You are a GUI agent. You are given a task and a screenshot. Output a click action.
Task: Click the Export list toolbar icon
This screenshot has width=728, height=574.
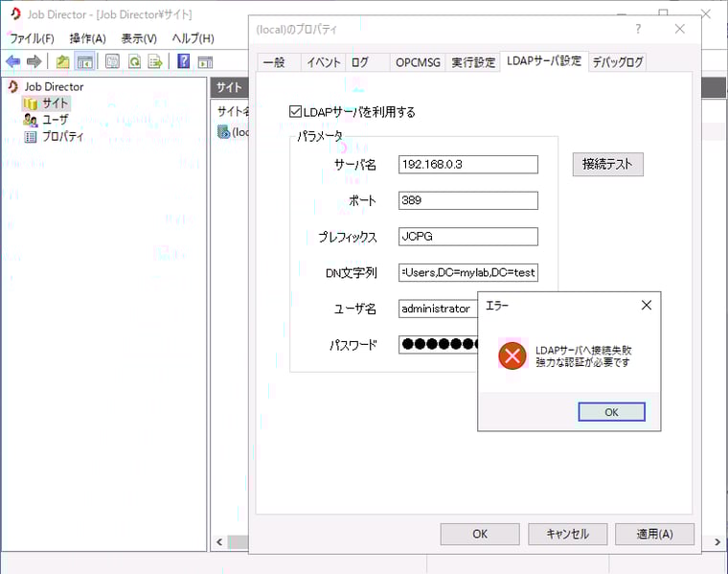155,61
